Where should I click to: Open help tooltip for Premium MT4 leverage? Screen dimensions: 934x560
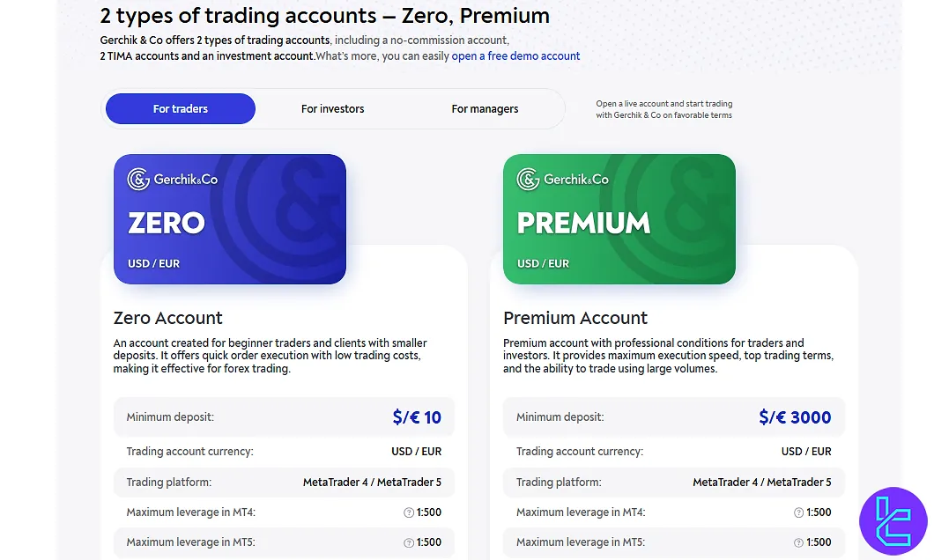coord(797,512)
